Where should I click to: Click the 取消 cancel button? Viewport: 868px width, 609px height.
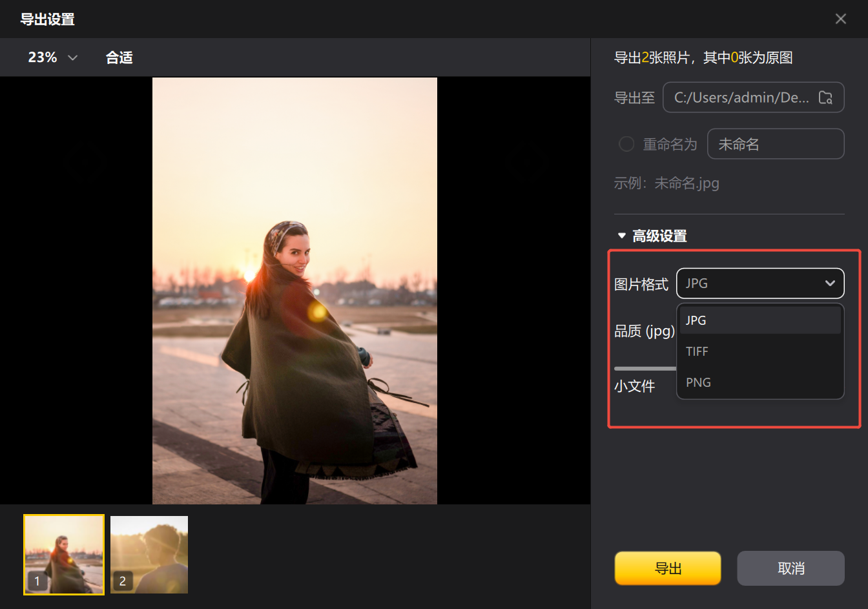[x=790, y=568]
